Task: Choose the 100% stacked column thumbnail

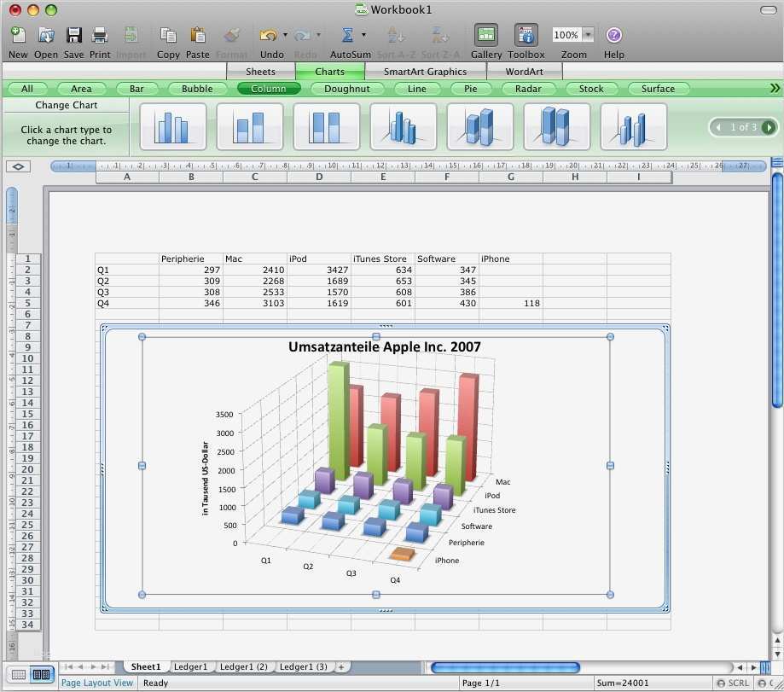Action: (327, 127)
